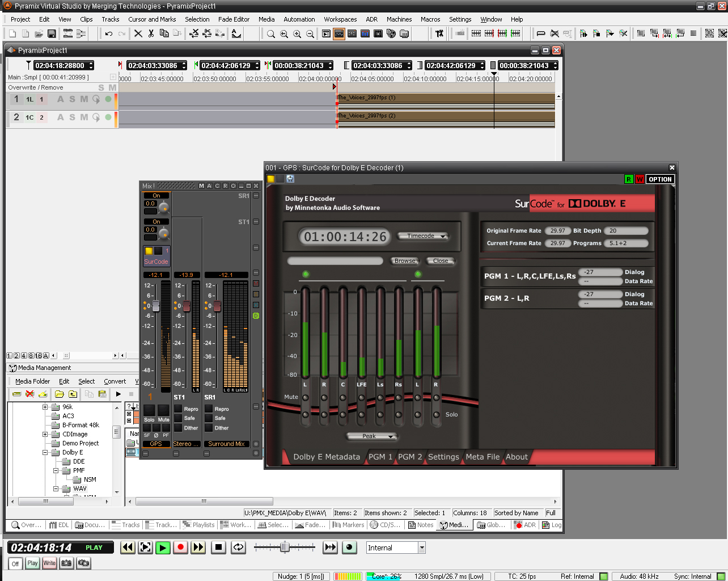Enable Safe on the ST1 strip
The height and width of the screenshot is (581, 728).
(178, 418)
